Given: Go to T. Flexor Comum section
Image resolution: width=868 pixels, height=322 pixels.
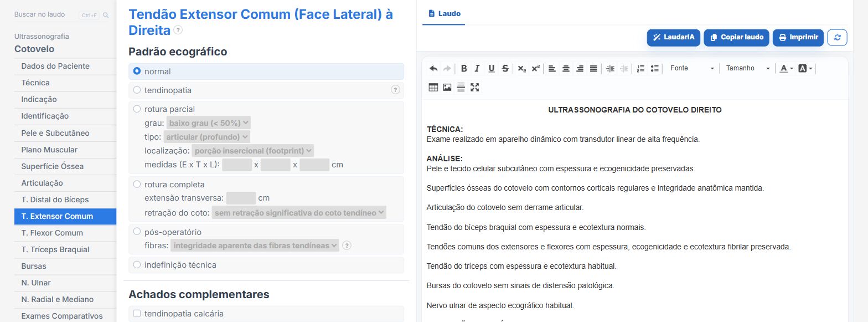Looking at the screenshot, I should [65, 233].
